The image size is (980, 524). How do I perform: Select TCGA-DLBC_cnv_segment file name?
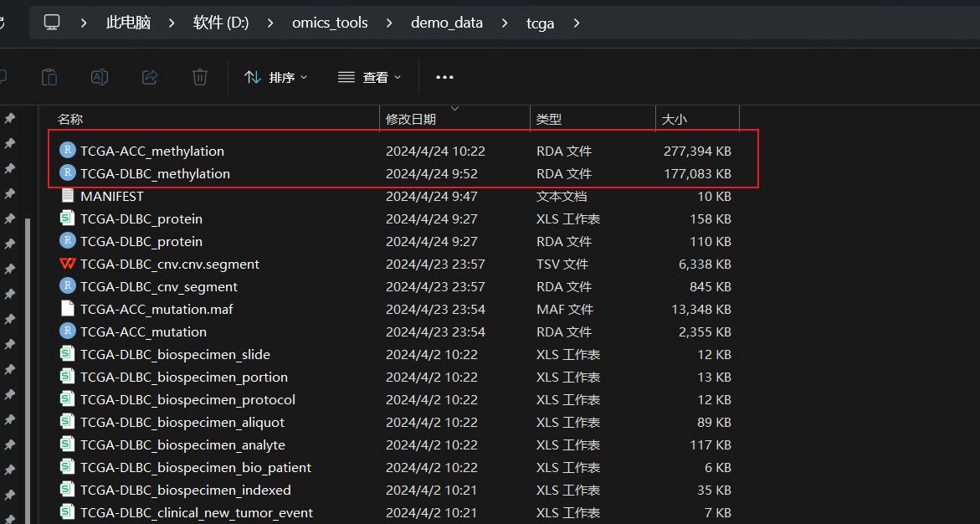click(159, 286)
